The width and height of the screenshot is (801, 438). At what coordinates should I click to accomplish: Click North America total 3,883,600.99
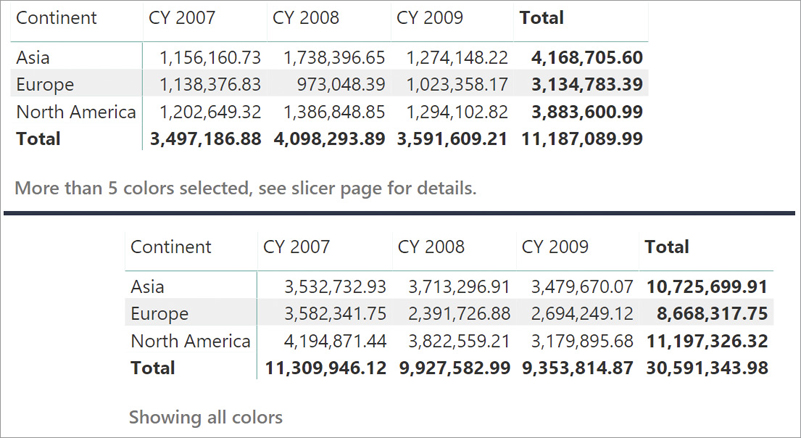pyautogui.click(x=587, y=112)
